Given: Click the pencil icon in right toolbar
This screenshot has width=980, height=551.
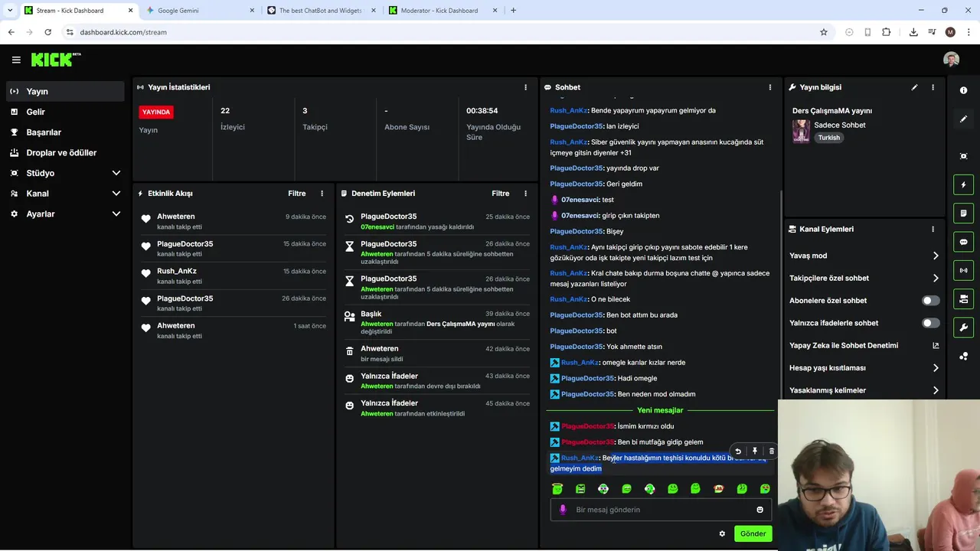Looking at the screenshot, I should (x=963, y=119).
